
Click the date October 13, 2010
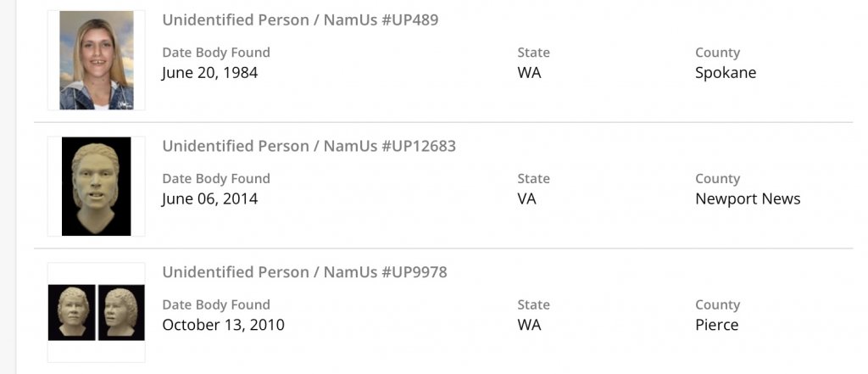tap(223, 325)
